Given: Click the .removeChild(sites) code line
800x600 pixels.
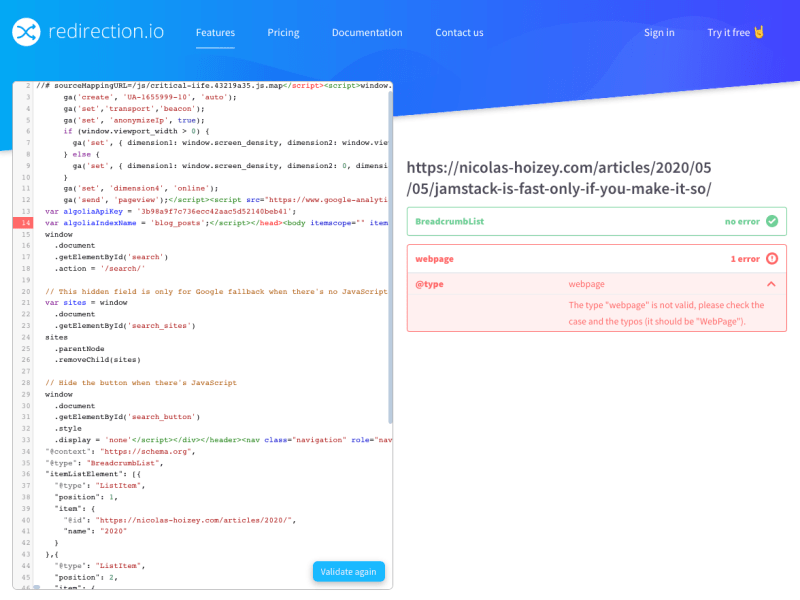Looking at the screenshot, I should click(97, 360).
